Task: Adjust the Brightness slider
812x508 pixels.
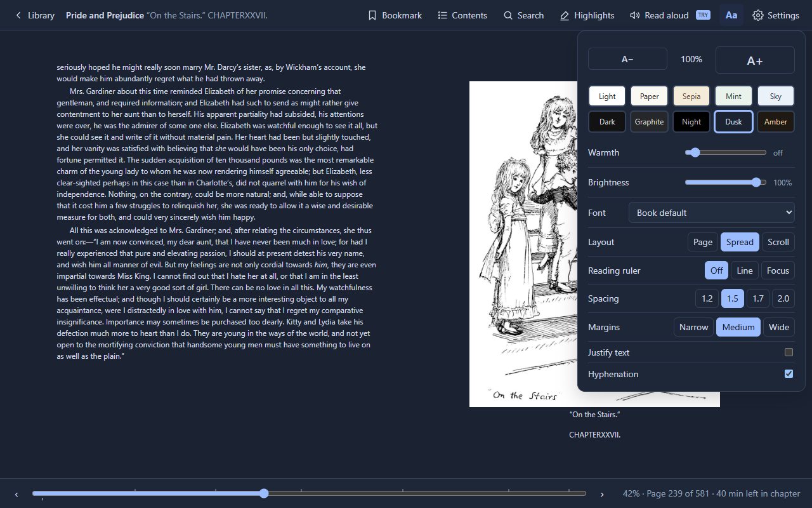Action: pos(726,182)
